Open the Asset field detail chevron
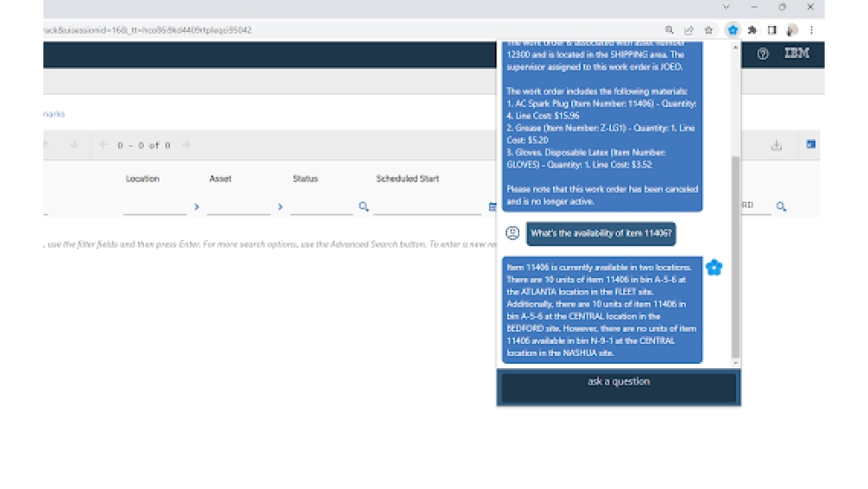 point(279,207)
